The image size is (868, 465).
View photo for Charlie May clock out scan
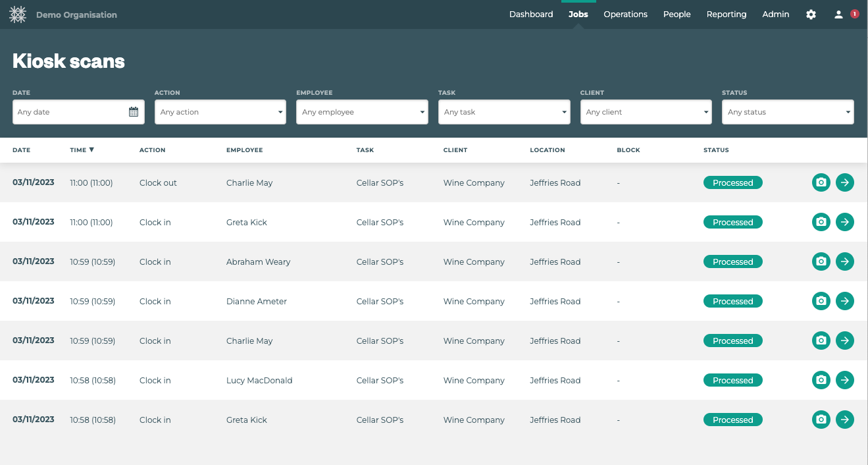point(821,183)
